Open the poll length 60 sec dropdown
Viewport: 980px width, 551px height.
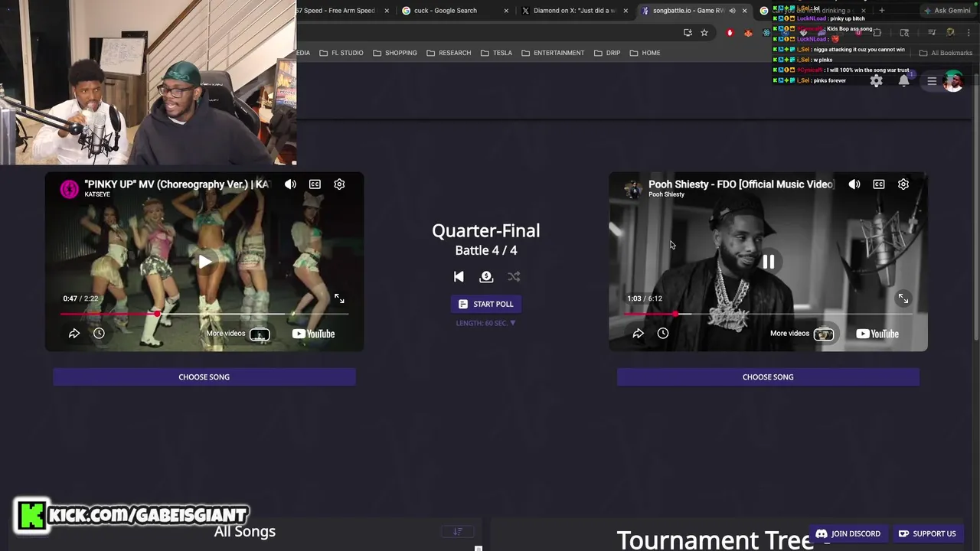486,323
